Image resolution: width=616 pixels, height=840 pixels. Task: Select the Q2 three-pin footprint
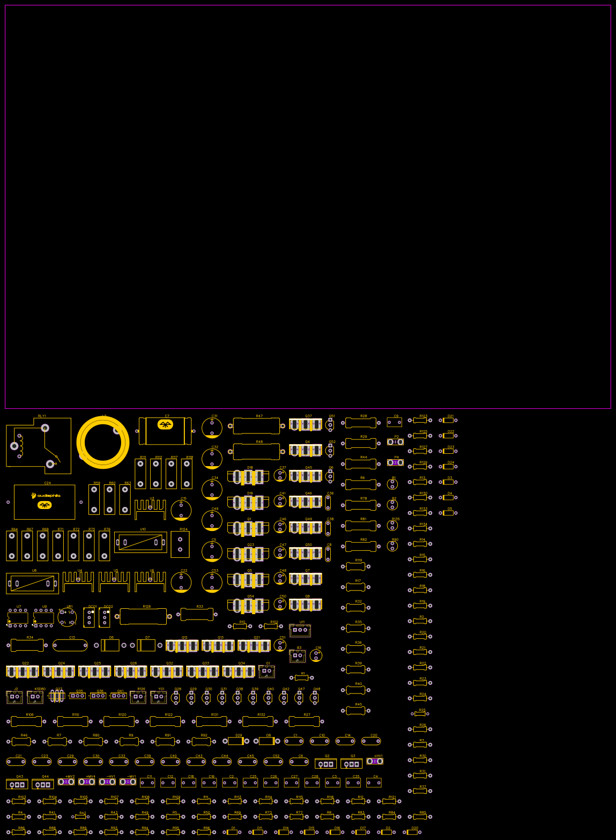325,764
